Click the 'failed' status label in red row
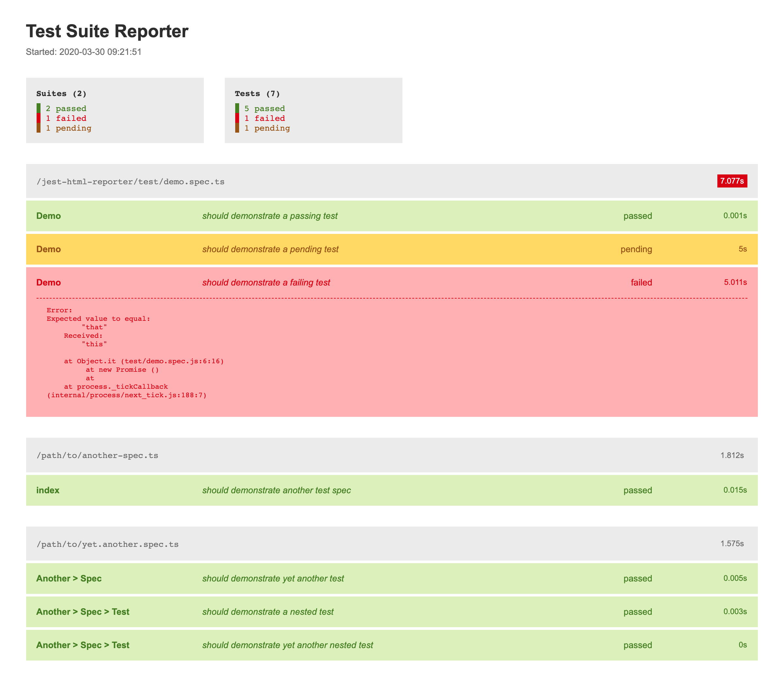This screenshot has width=784, height=686. click(642, 283)
